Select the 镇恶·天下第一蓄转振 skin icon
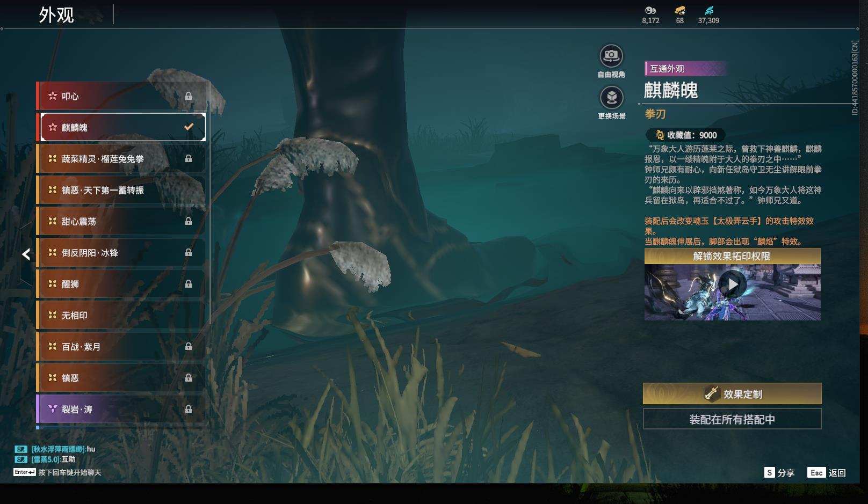Viewport: 868px width, 504px height. 53,190
